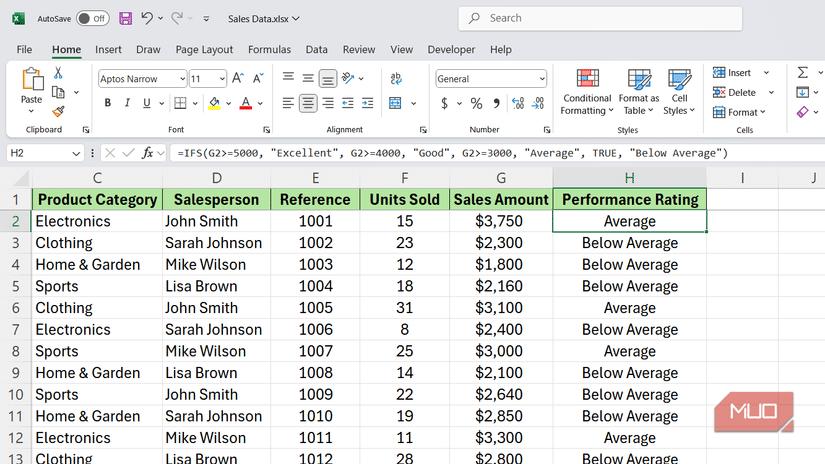This screenshot has width=825, height=464.
Task: Open Number format dialog launcher
Action: coord(547,130)
